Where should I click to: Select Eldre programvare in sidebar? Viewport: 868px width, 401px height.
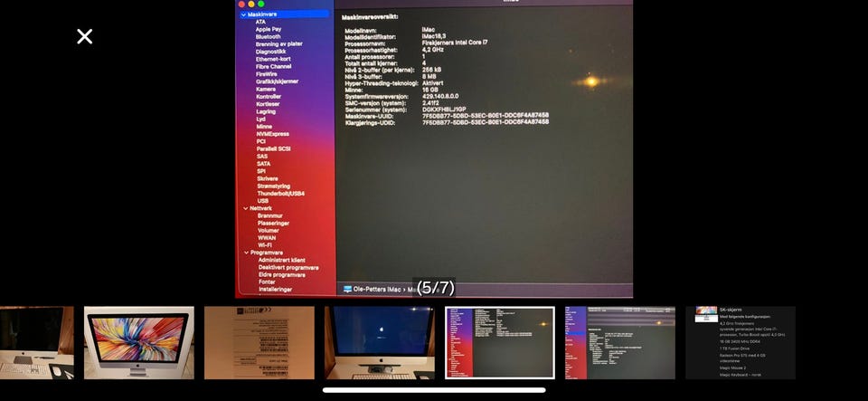click(282, 274)
